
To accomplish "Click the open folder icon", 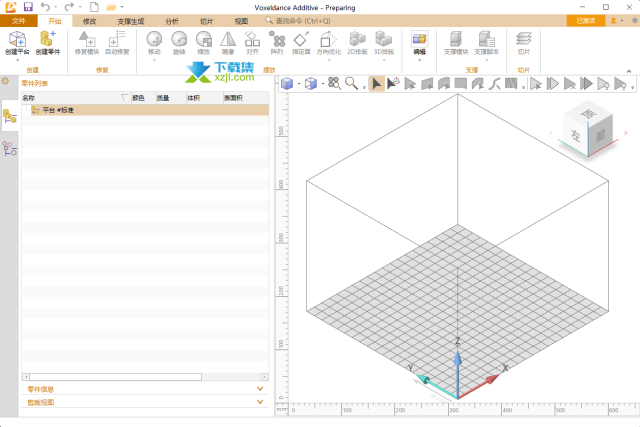I will [x=111, y=7].
